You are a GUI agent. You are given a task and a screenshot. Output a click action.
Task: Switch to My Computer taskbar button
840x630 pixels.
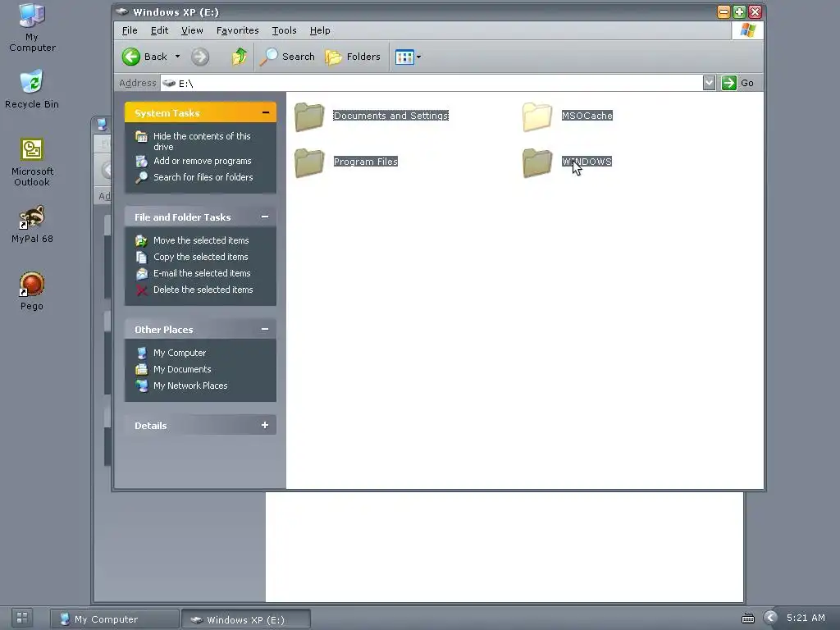pos(115,619)
